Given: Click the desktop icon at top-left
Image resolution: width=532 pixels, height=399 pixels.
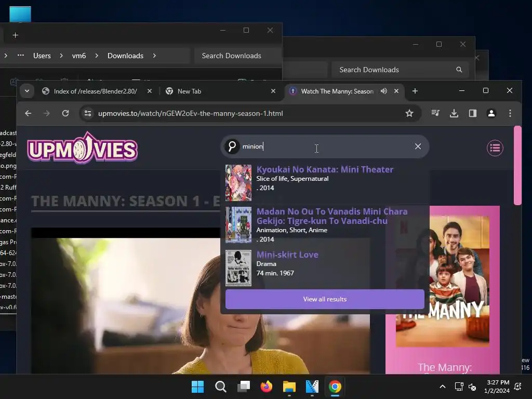Looking at the screenshot, I should click(20, 14).
